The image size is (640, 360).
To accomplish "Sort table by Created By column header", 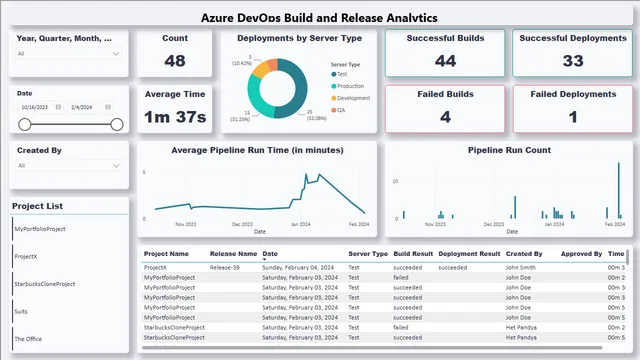I will coord(524,253).
